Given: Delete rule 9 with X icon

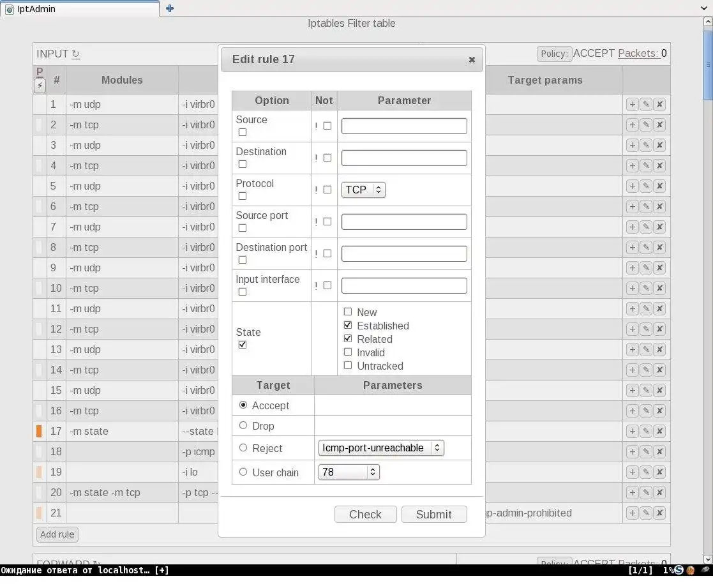Looking at the screenshot, I should (659, 268).
